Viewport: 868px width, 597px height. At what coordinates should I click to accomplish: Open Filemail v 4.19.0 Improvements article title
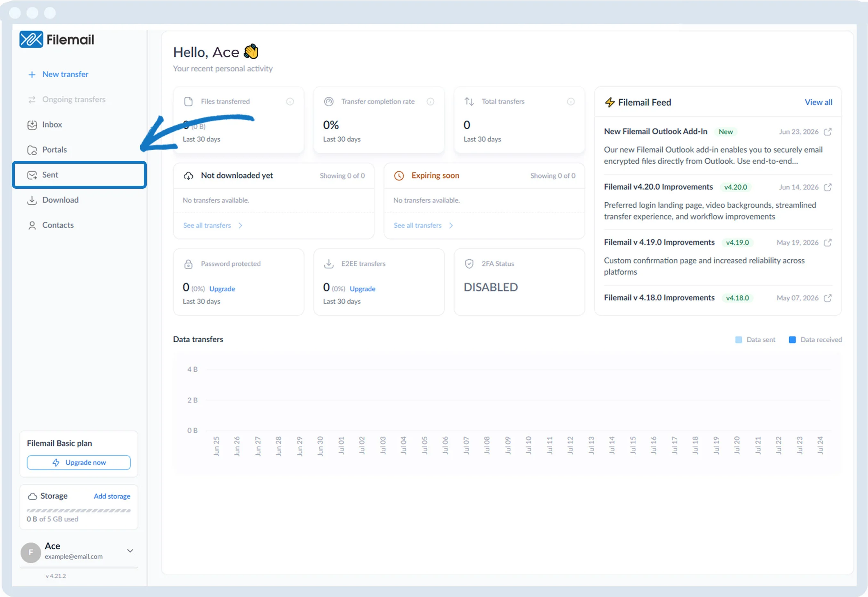click(x=659, y=242)
